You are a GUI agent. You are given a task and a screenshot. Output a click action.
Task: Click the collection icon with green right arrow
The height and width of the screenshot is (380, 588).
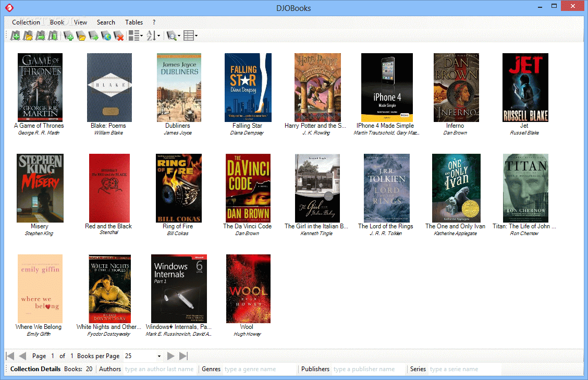(41, 35)
